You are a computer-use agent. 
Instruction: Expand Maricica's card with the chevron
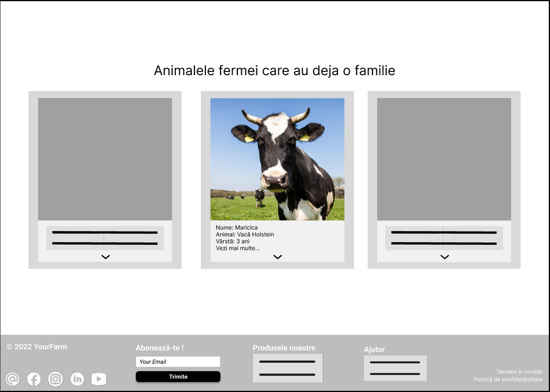pos(278,257)
